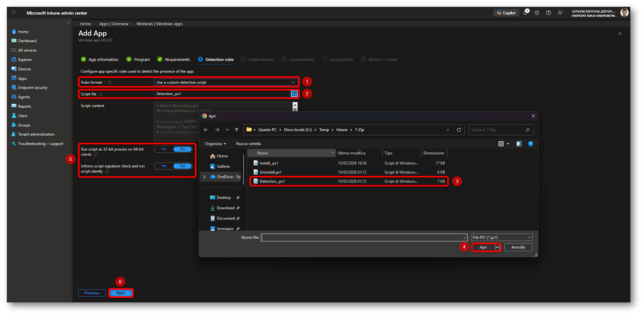Click the Nome file input field
644x316 pixels.
pos(362,238)
